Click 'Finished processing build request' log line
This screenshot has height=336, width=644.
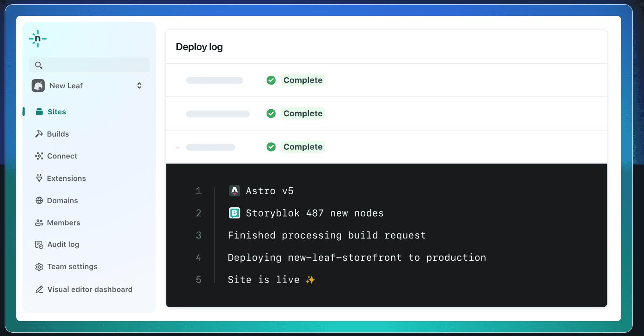[327, 235]
